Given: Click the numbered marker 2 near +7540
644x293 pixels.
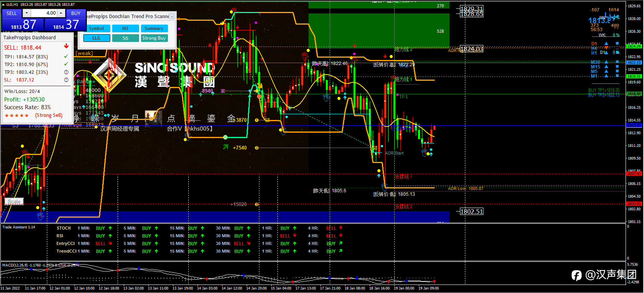Looking at the screenshot, I should tap(257, 148).
